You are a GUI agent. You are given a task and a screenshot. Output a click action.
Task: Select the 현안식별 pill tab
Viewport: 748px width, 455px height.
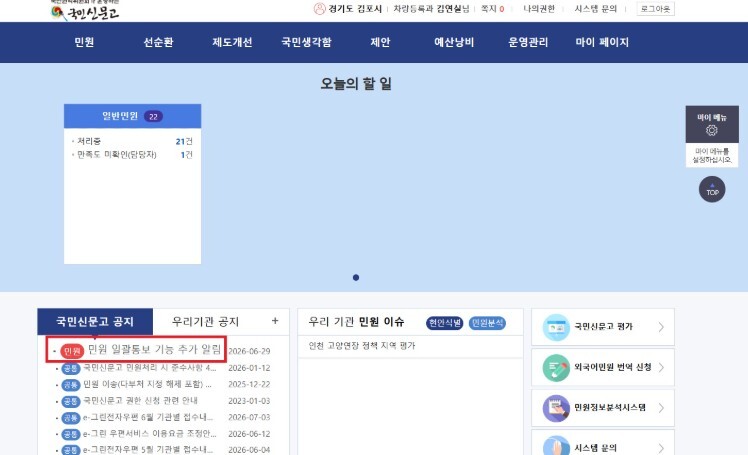click(445, 323)
